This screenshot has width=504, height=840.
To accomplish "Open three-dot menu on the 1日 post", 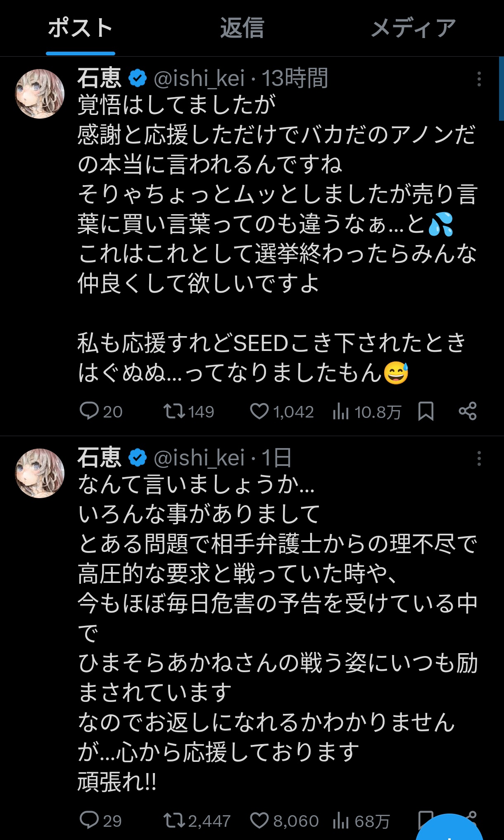I will click(x=479, y=458).
